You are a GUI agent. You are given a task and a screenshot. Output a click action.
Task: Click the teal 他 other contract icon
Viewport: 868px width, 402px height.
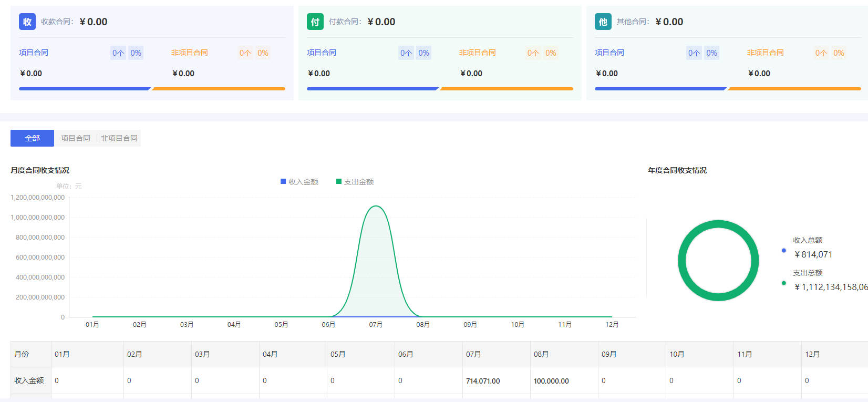click(603, 22)
